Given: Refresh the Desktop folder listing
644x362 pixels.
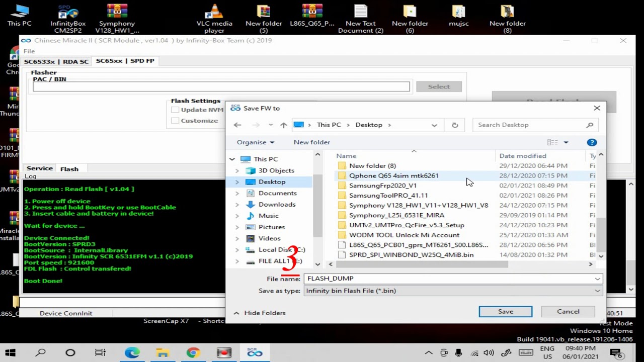Looking at the screenshot, I should click(x=455, y=125).
